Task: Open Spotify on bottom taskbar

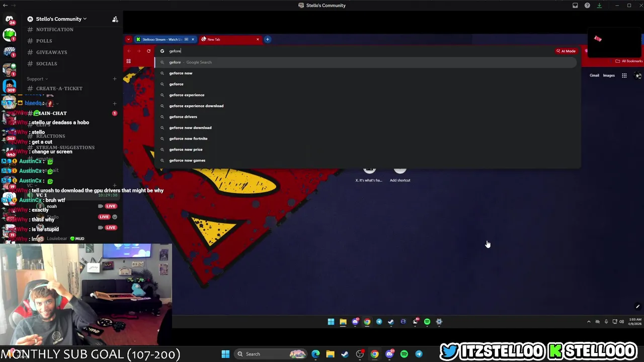Action: point(404,354)
